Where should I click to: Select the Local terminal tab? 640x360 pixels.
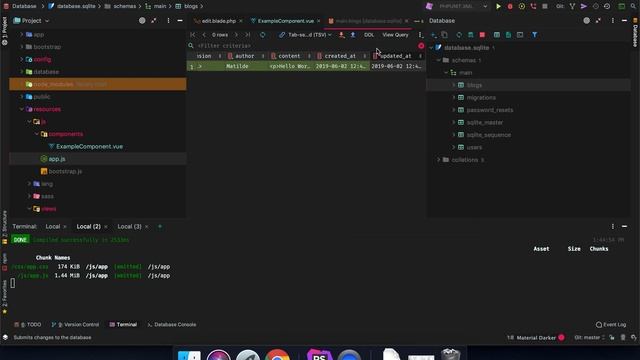pyautogui.click(x=53, y=227)
